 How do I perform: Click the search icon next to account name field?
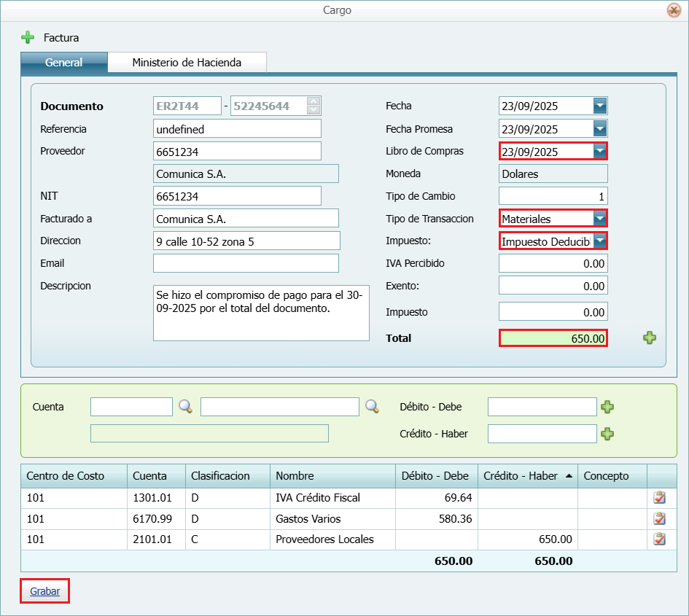[x=372, y=407]
